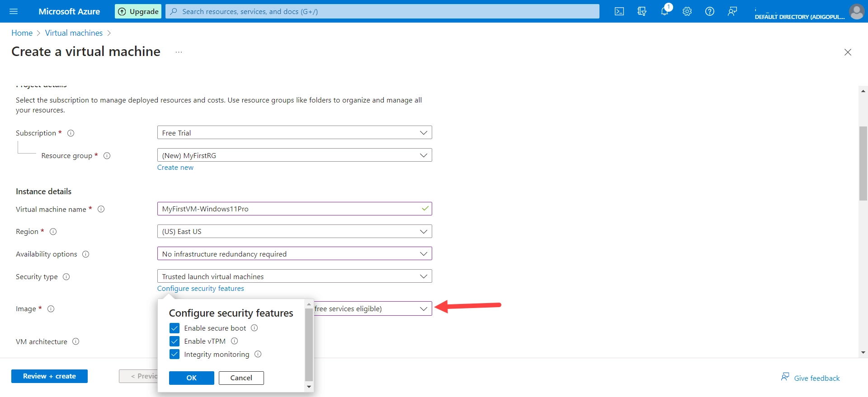The width and height of the screenshot is (868, 397).
Task: Open the Resource group dropdown
Action: (295, 155)
